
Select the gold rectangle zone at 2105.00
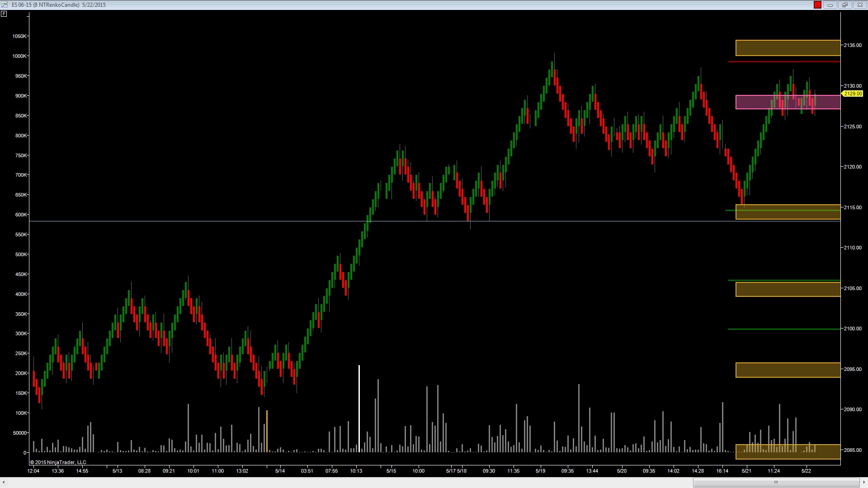pyautogui.click(x=788, y=290)
